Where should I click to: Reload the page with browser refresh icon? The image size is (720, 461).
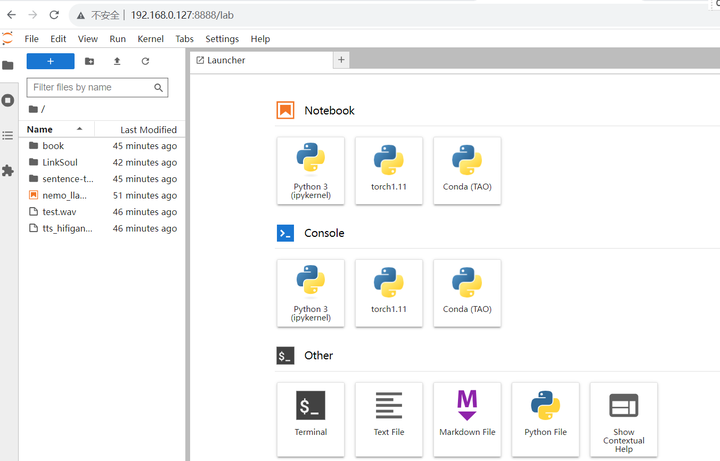click(54, 15)
